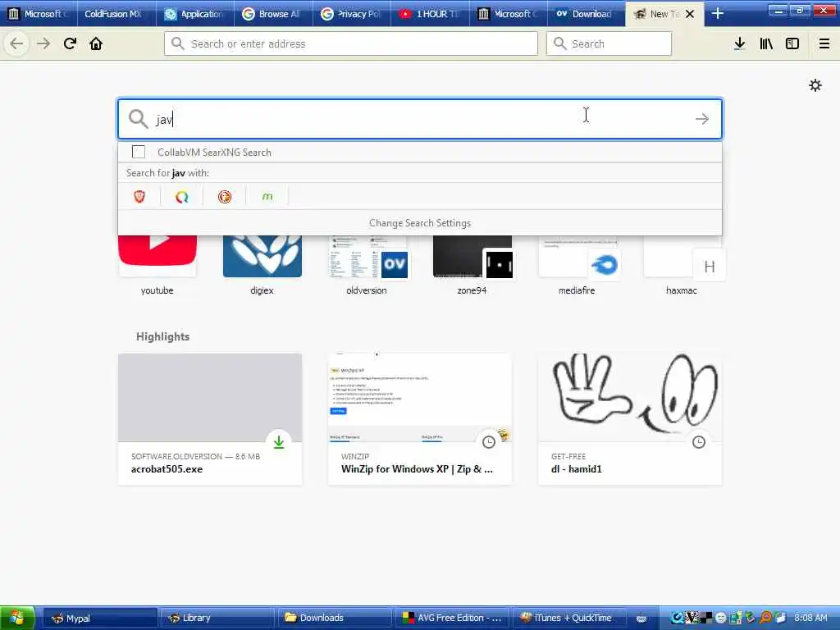Click system clock showing 8:08 AM
Image resolution: width=840 pixels, height=630 pixels.
[810, 618]
